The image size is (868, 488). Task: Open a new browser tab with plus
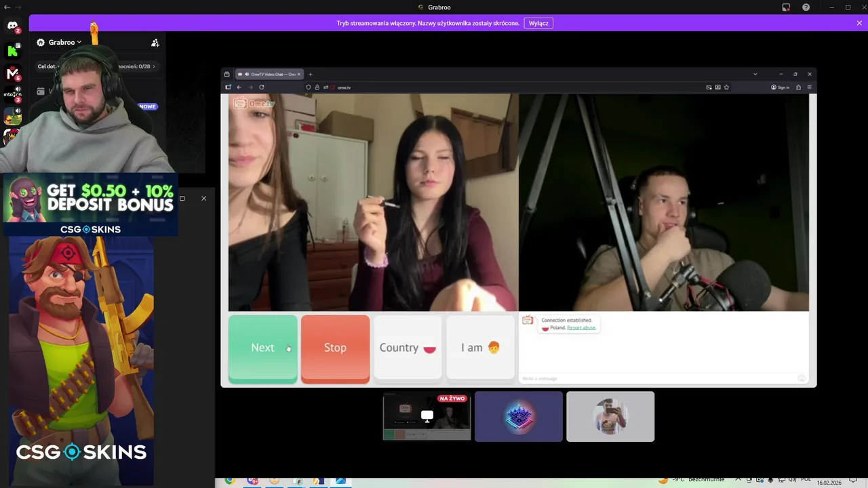click(311, 74)
